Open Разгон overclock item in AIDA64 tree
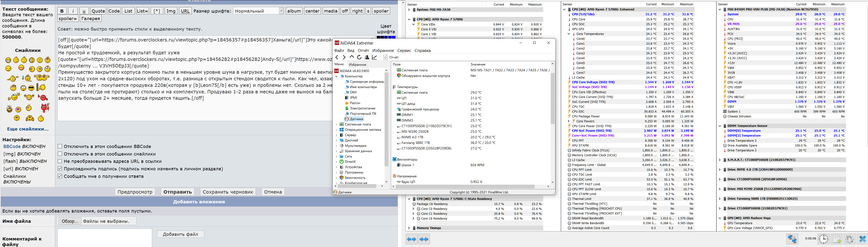This screenshot has height=247, width=868. pyautogui.click(x=353, y=103)
